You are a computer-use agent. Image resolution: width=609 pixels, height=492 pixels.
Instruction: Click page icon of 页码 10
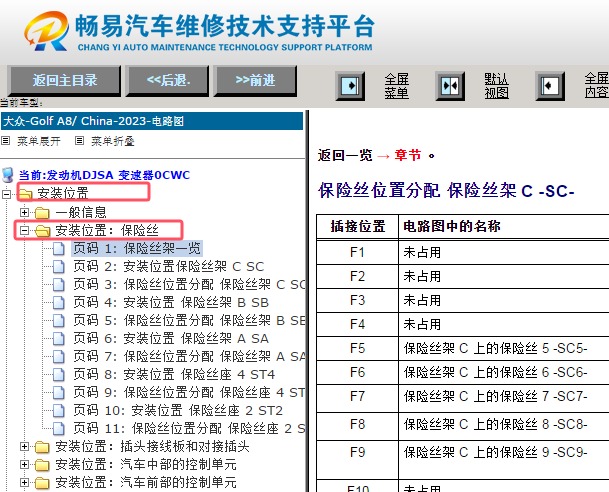pos(59,410)
